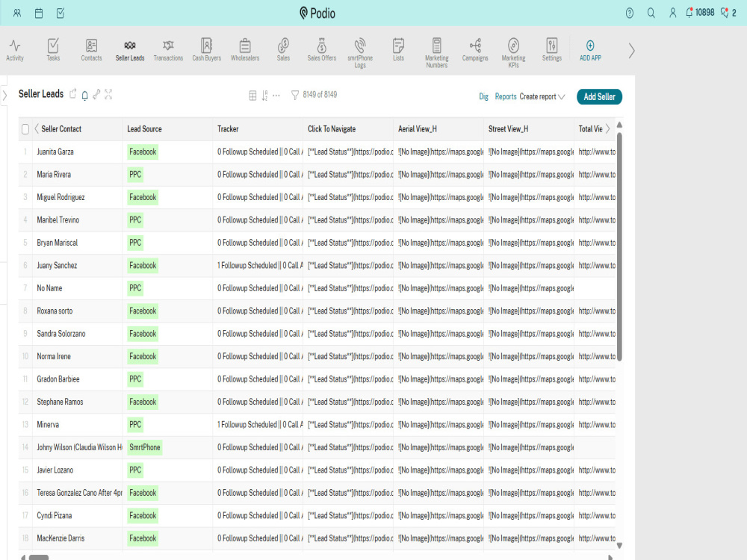Open Javier Lozano lead
747x560 pixels.
click(55, 470)
